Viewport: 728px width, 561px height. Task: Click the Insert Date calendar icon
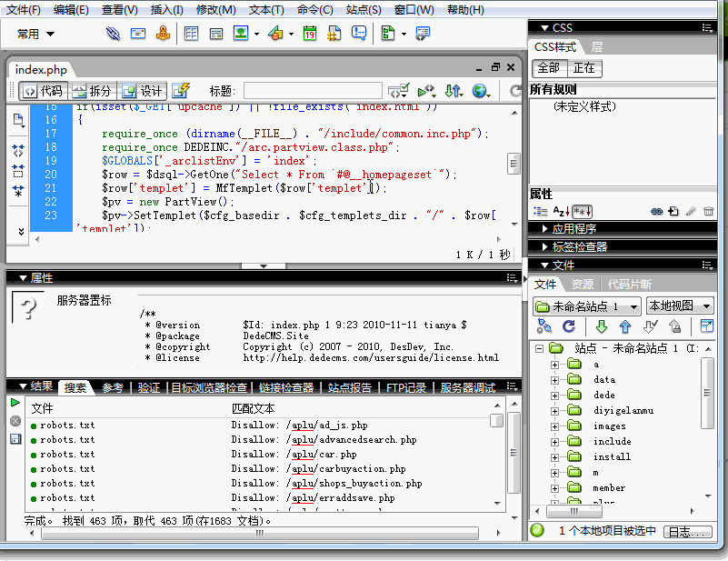[x=309, y=34]
